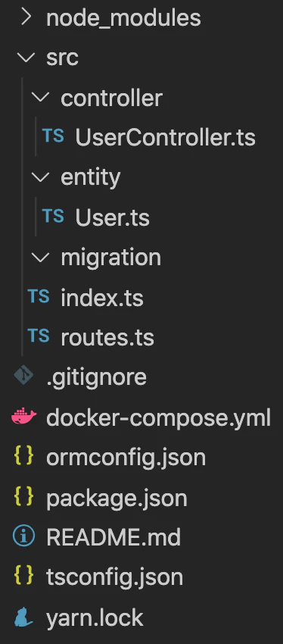Click the yarn cat icon beside yarn.lock
Screen dimensions: 283x644
pos(23,617)
